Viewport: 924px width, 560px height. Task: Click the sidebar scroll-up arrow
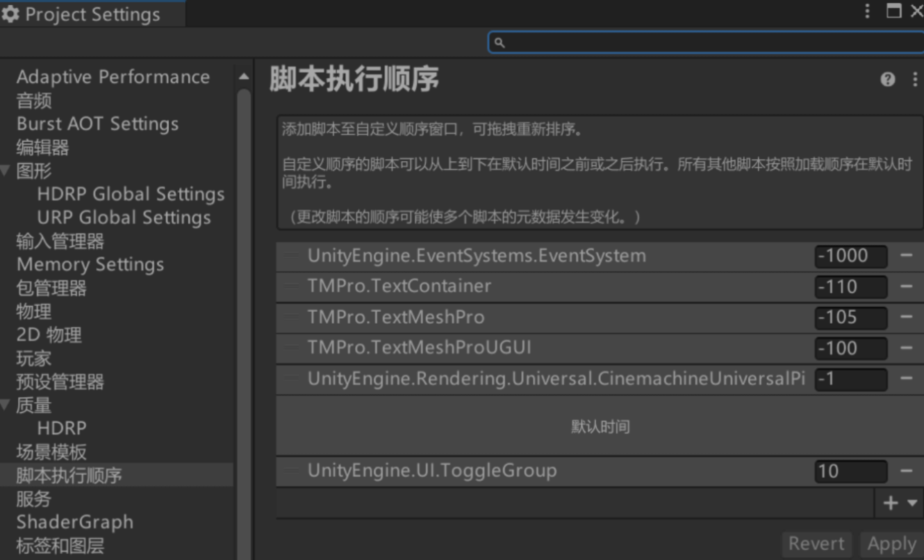click(244, 77)
